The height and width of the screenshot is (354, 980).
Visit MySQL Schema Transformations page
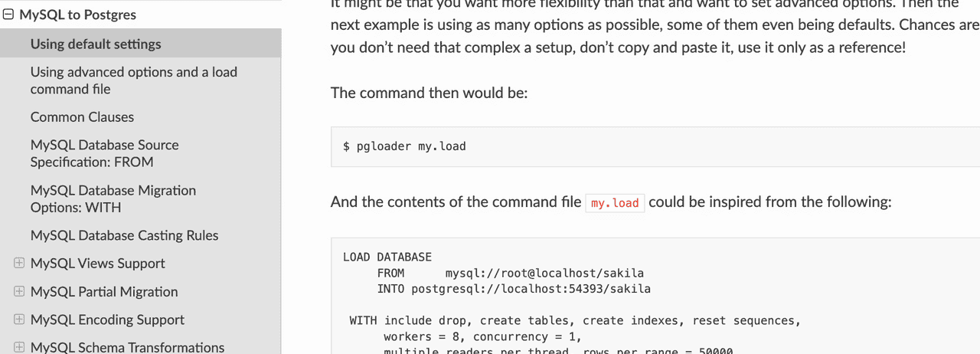127,347
